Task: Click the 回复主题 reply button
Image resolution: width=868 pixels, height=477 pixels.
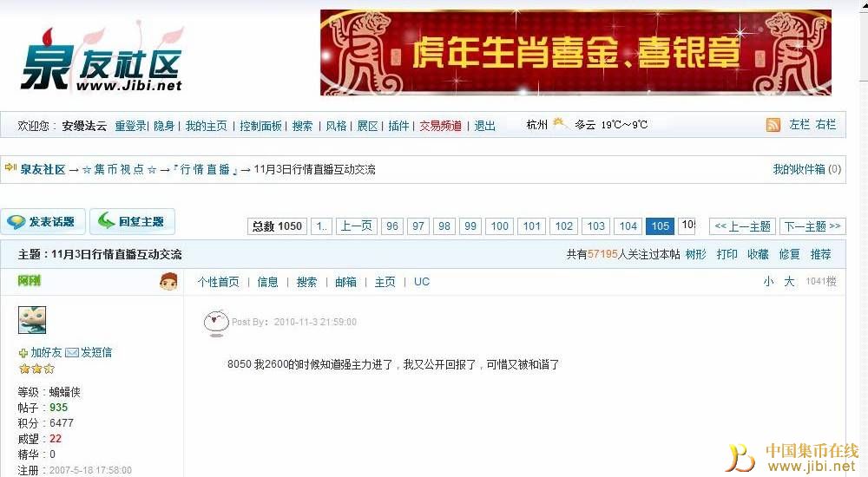Action: pos(132,222)
